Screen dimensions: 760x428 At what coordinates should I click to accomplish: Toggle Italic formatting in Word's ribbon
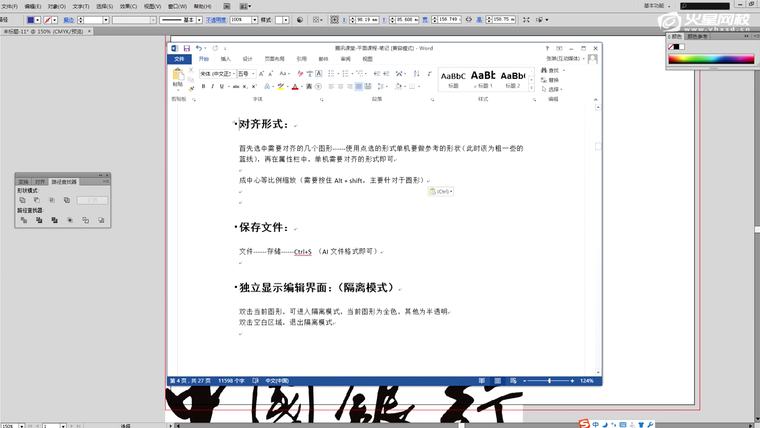point(213,87)
